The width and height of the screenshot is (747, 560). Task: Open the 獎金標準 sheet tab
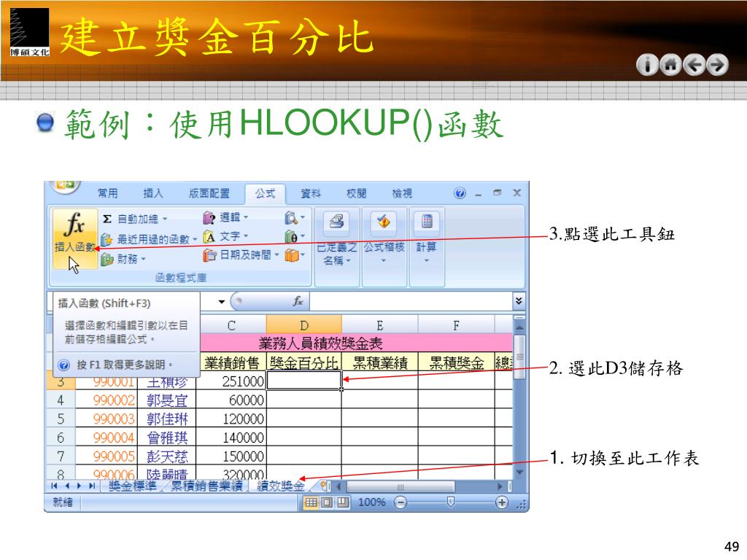133,486
